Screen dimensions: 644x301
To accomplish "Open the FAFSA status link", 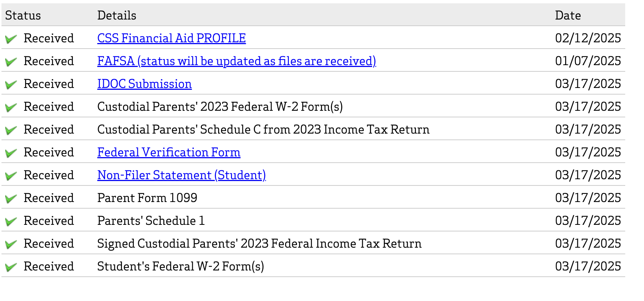I will tap(237, 61).
